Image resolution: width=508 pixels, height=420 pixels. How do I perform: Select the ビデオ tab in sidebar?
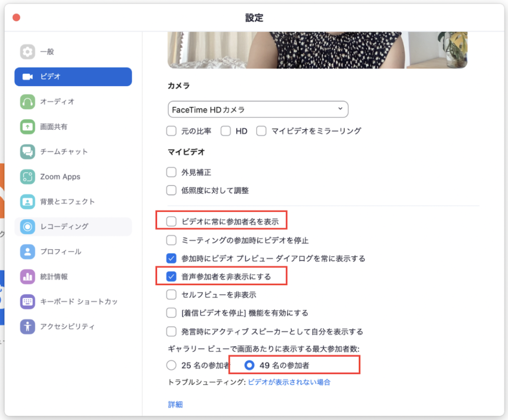click(73, 77)
